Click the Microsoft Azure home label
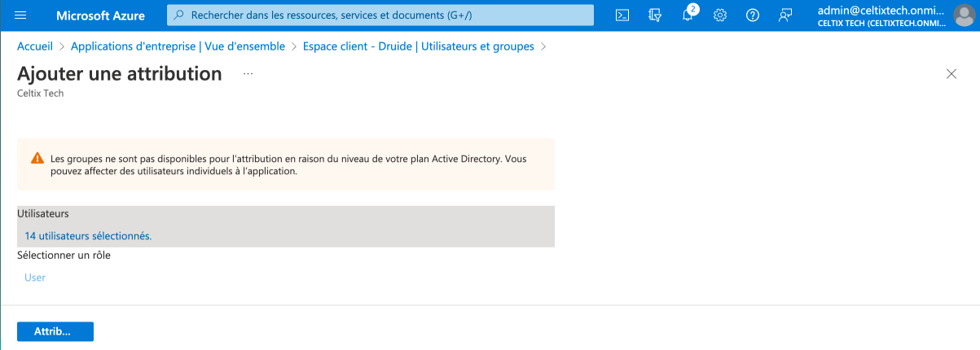 coord(100,15)
